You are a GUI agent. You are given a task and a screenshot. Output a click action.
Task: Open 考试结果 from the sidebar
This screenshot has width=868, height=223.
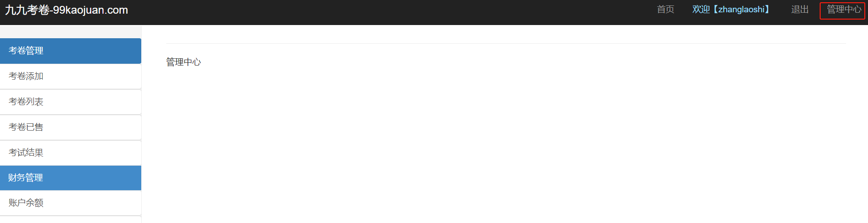click(x=71, y=153)
